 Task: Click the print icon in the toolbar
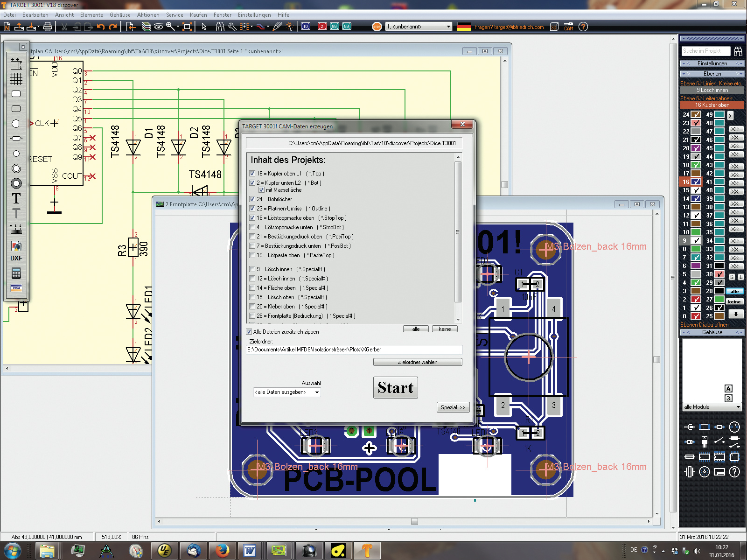pos(47,27)
